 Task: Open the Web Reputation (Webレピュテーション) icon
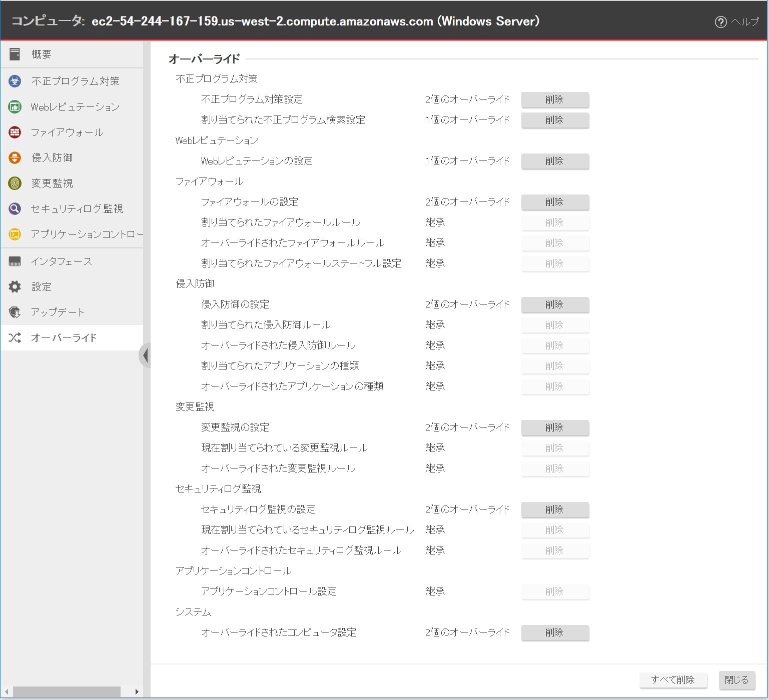click(15, 106)
